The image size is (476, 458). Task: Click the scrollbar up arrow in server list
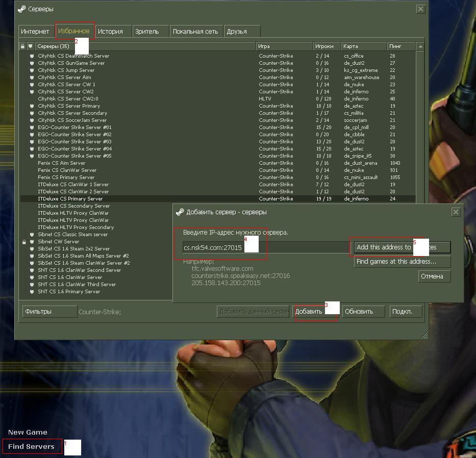tap(420, 46)
